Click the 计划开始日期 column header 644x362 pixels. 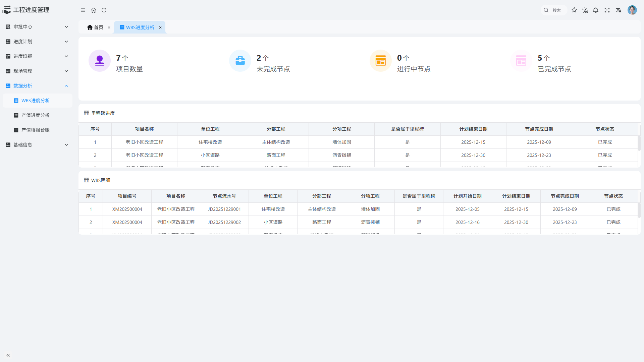[468, 196]
